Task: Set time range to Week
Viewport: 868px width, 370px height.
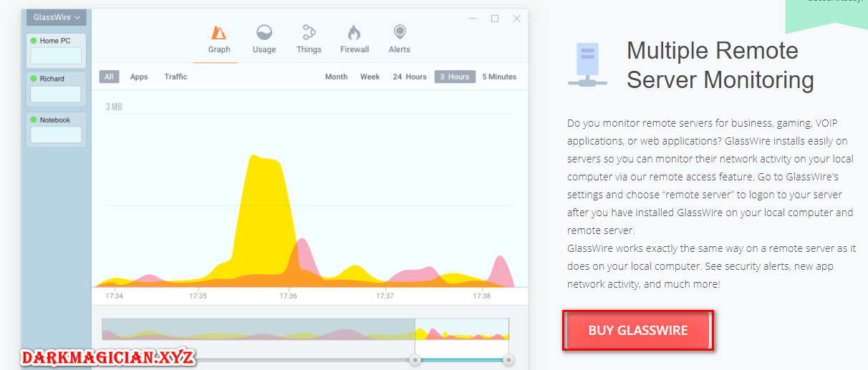Action: click(x=370, y=77)
